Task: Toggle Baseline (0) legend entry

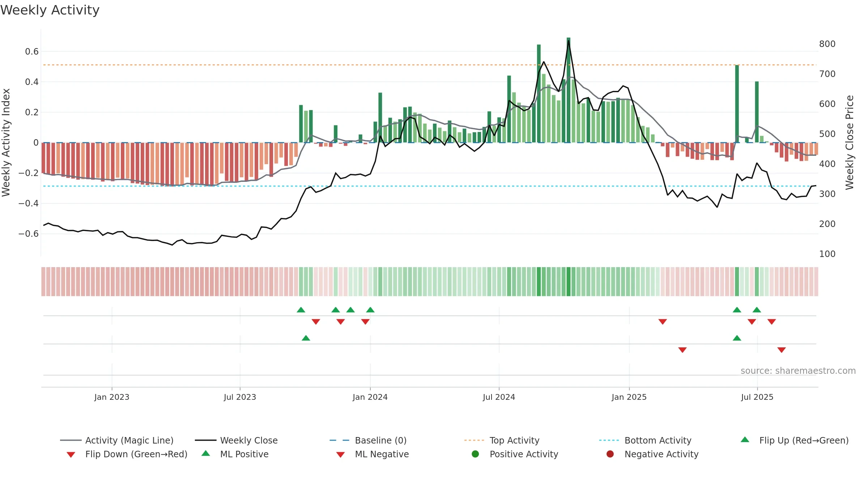Action: [x=368, y=440]
